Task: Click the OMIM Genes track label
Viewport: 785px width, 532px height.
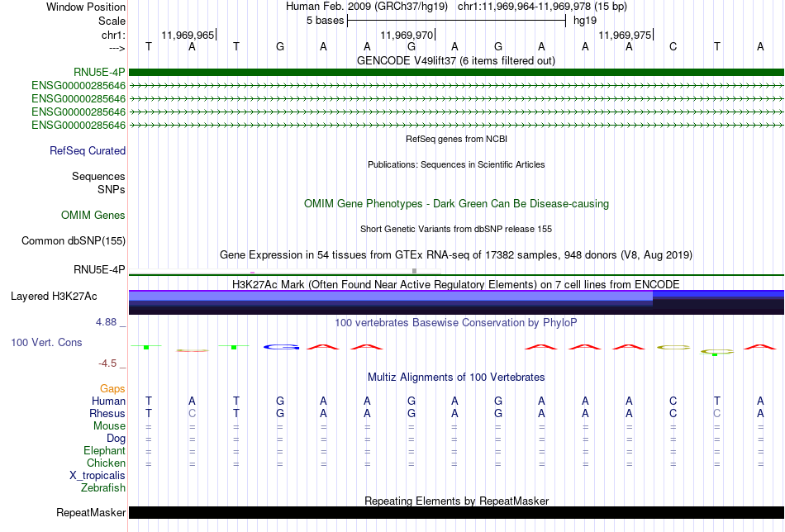Action: [93, 216]
